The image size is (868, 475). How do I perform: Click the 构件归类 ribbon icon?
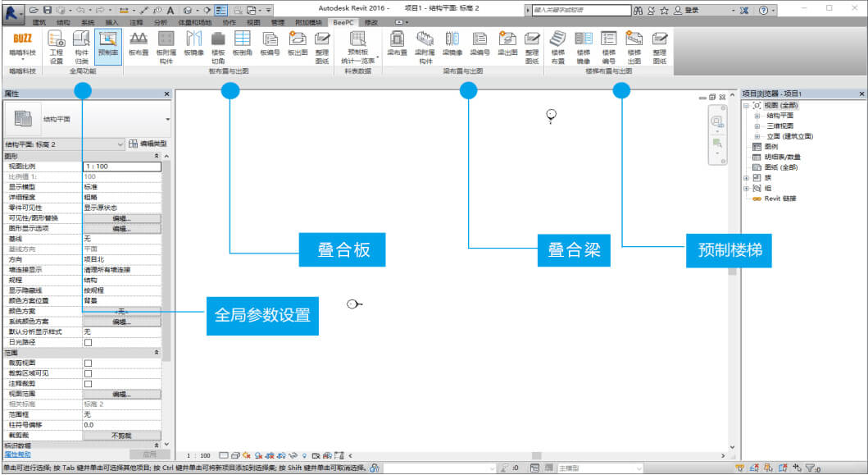tap(81, 47)
